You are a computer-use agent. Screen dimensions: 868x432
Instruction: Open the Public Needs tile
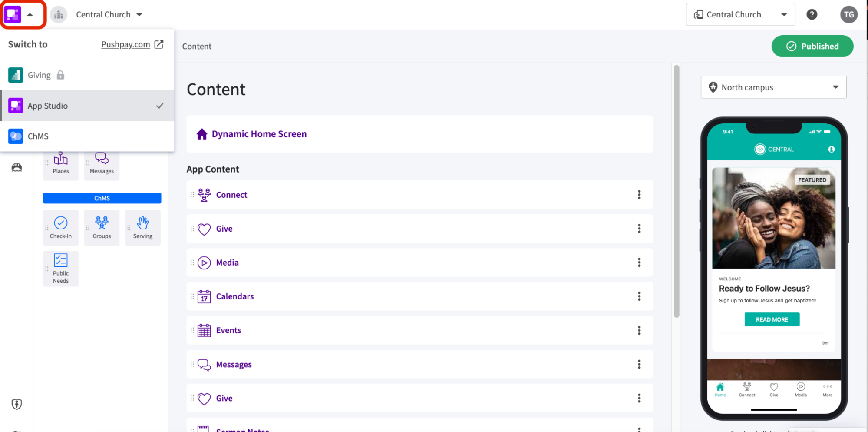pyautogui.click(x=61, y=268)
